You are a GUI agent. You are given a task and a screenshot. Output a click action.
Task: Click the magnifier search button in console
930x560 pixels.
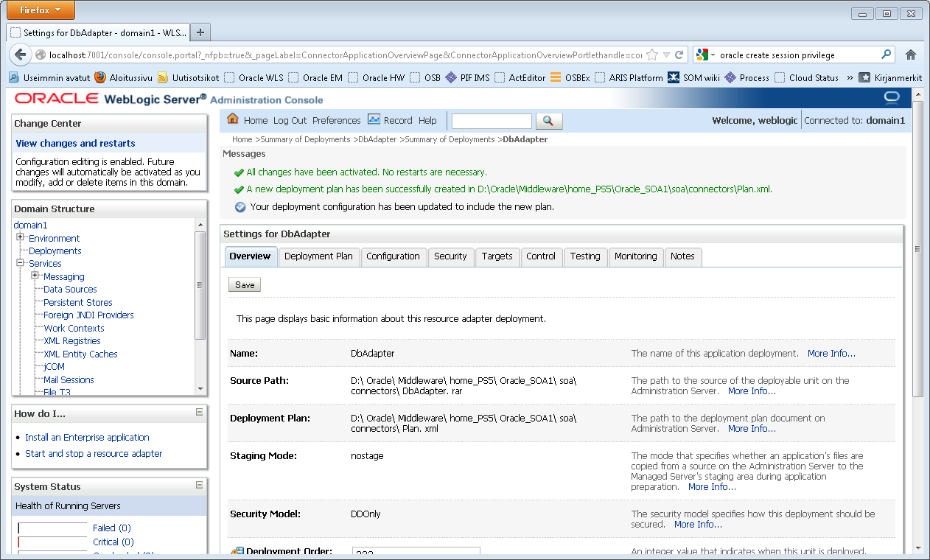[549, 121]
